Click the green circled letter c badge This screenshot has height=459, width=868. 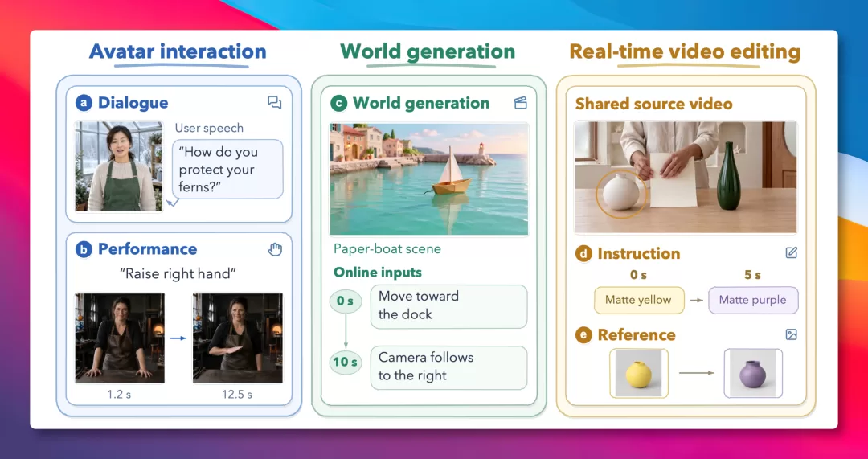pos(338,104)
